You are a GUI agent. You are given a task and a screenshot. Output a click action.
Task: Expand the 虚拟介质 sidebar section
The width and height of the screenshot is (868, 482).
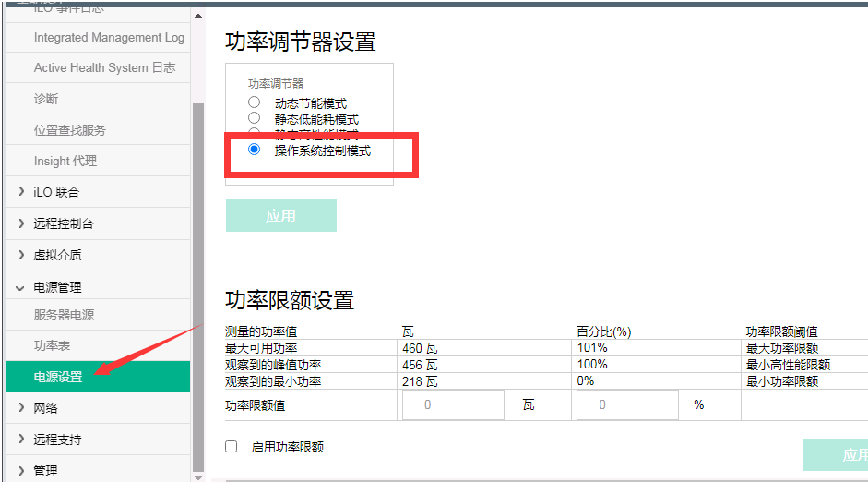[x=21, y=255]
